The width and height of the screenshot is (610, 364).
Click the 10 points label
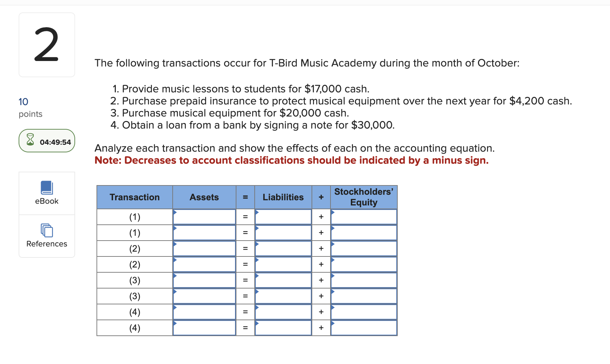(23, 102)
